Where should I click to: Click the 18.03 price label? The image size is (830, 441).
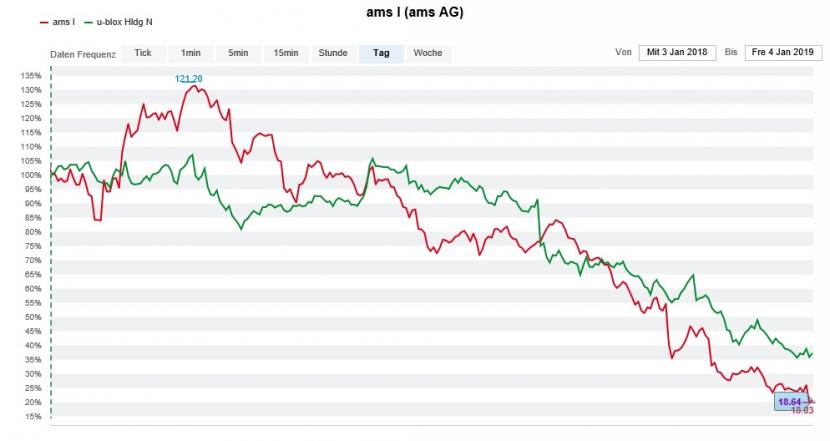coord(802,410)
